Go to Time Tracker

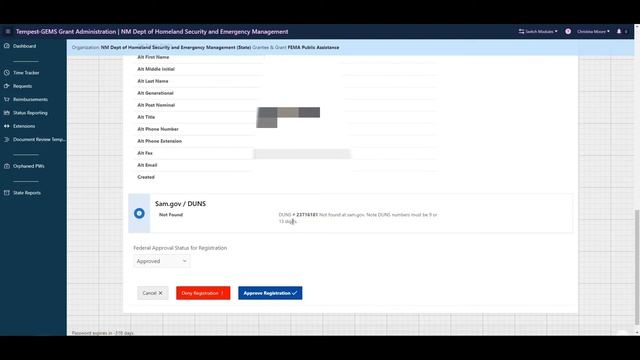[26, 73]
